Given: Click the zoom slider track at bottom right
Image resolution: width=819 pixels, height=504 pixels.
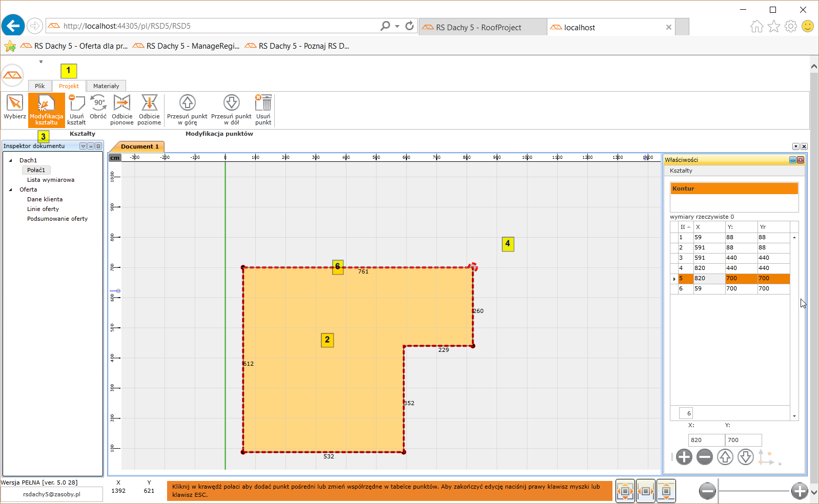Looking at the screenshot, I should (x=753, y=491).
